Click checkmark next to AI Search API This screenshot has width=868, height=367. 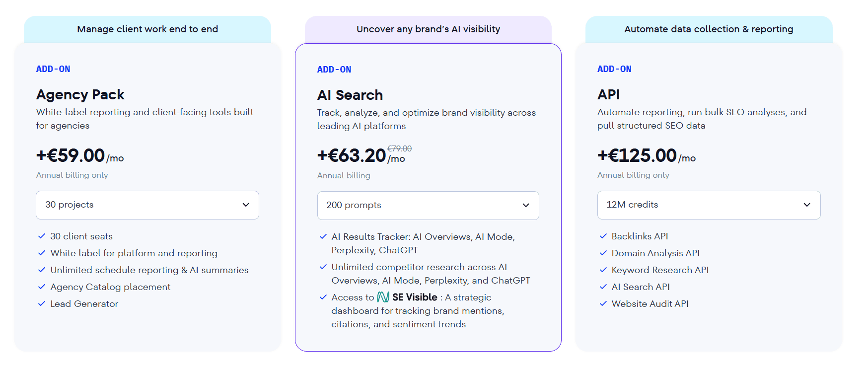[x=603, y=287]
